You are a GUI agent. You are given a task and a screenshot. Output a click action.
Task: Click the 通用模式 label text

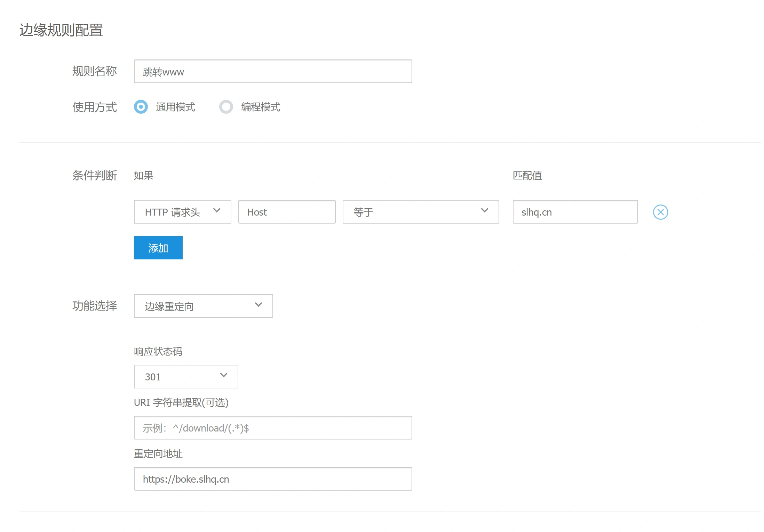pos(175,107)
